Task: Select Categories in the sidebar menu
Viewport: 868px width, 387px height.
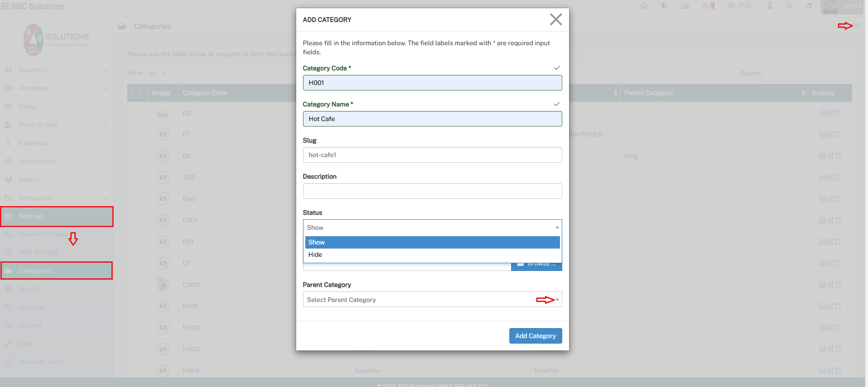Action: 57,270
